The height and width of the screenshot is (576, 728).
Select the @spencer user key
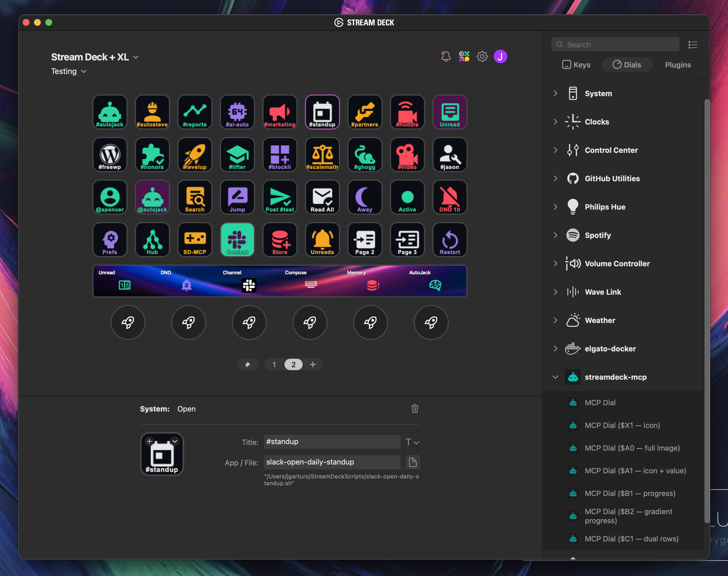(x=110, y=197)
